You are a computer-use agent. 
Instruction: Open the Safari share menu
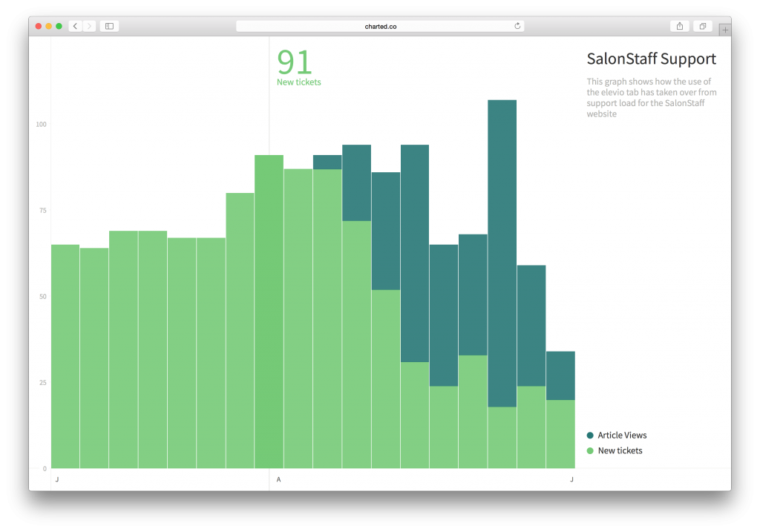680,26
